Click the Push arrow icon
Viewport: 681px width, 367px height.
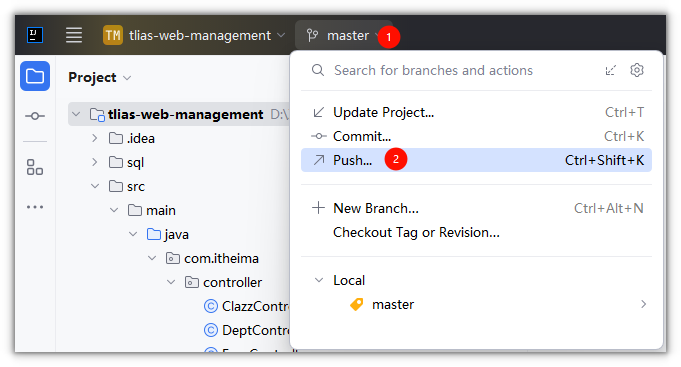tap(319, 160)
